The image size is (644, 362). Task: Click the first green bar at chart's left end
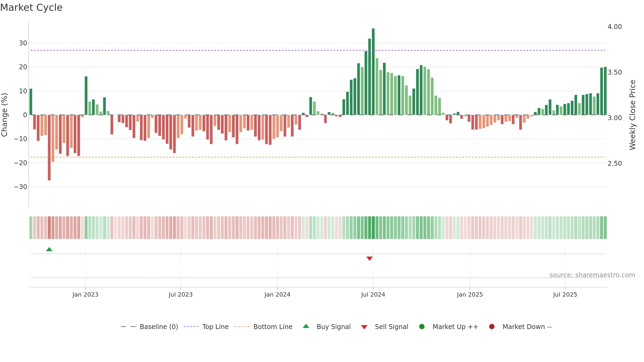(31, 102)
